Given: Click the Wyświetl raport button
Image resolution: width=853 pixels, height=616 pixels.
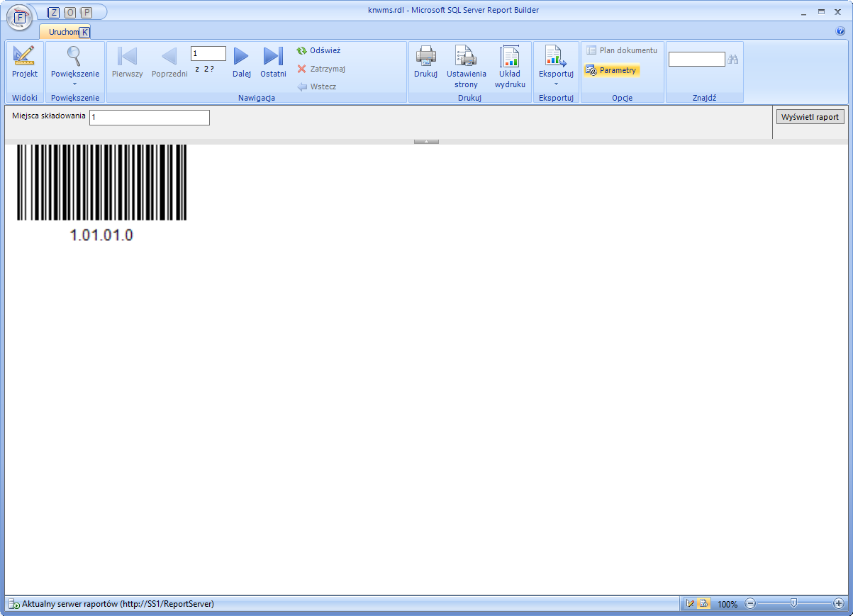Looking at the screenshot, I should pyautogui.click(x=810, y=117).
